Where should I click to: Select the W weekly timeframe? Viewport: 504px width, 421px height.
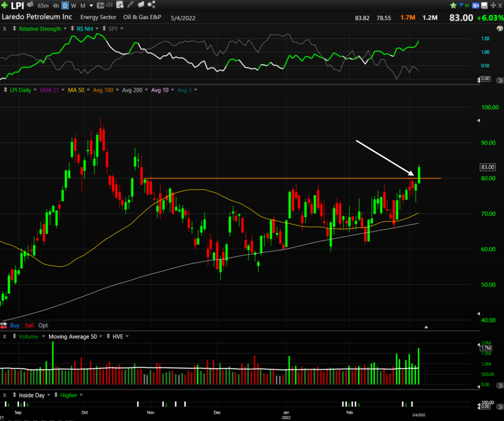[x=74, y=6]
